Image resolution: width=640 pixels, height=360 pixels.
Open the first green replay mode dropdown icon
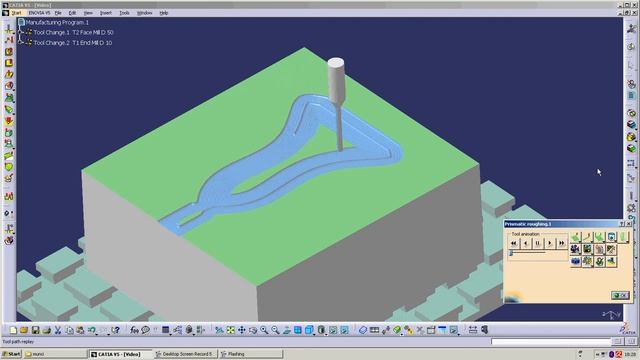tap(576, 237)
